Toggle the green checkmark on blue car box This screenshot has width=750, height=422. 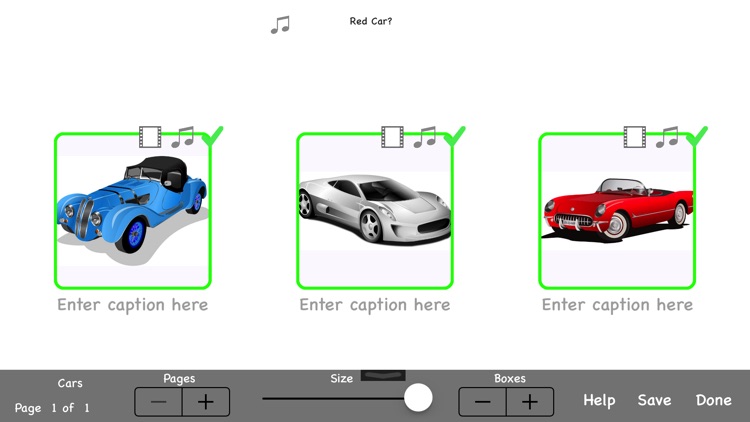tap(212, 136)
